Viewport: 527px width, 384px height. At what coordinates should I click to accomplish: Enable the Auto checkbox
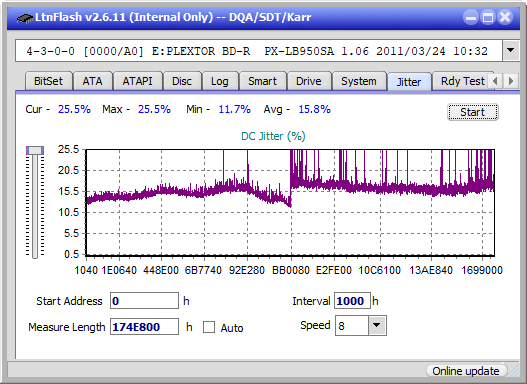coord(209,327)
